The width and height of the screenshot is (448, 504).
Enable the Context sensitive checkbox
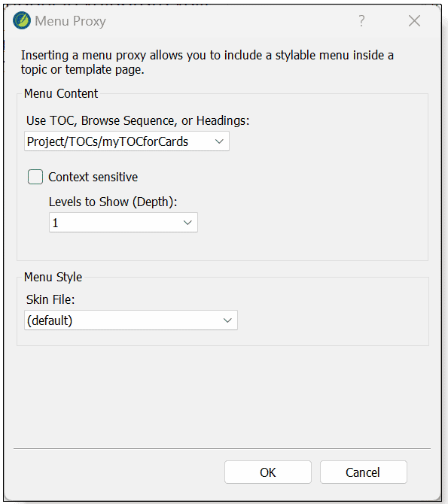point(35,177)
